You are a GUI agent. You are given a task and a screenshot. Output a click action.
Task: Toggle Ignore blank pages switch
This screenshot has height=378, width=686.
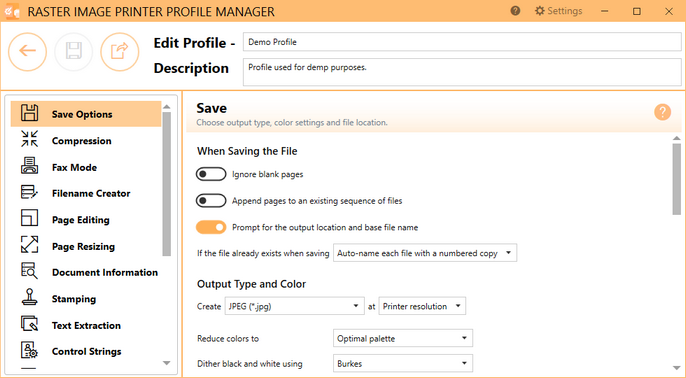pos(211,175)
